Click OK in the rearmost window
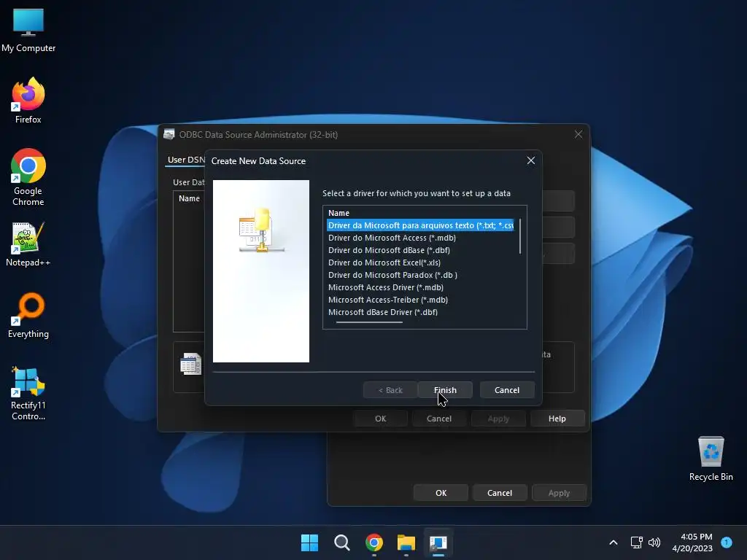This screenshot has height=560, width=747. coord(441,493)
